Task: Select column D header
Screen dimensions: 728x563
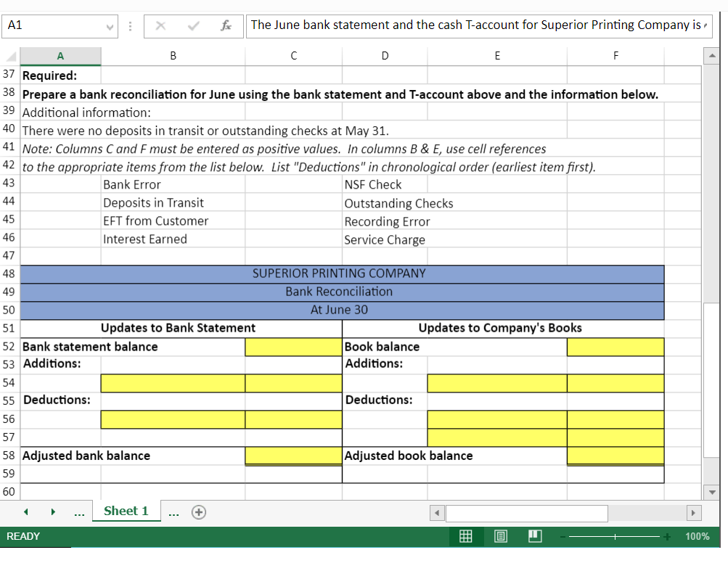Action: (x=385, y=56)
